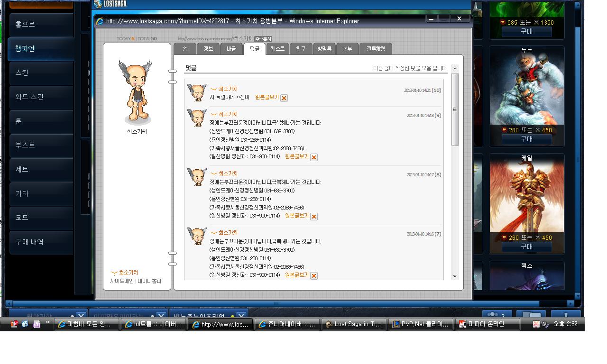Switch to the 내글 tab
Screen dimensions: 607x364
[231, 49]
